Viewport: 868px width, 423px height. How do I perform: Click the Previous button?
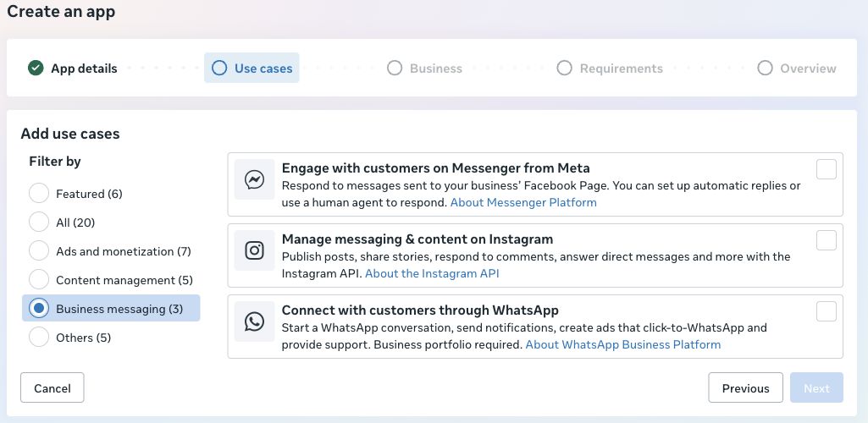pos(746,387)
